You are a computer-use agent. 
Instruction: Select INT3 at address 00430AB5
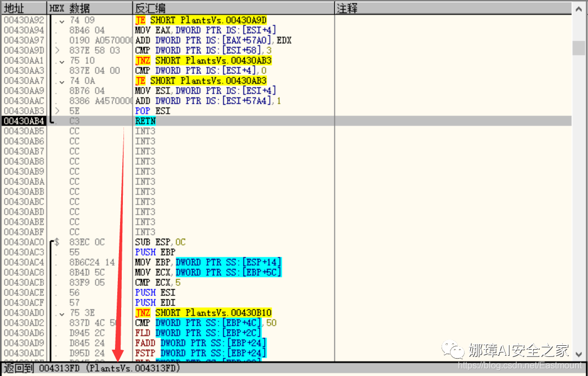tap(145, 132)
